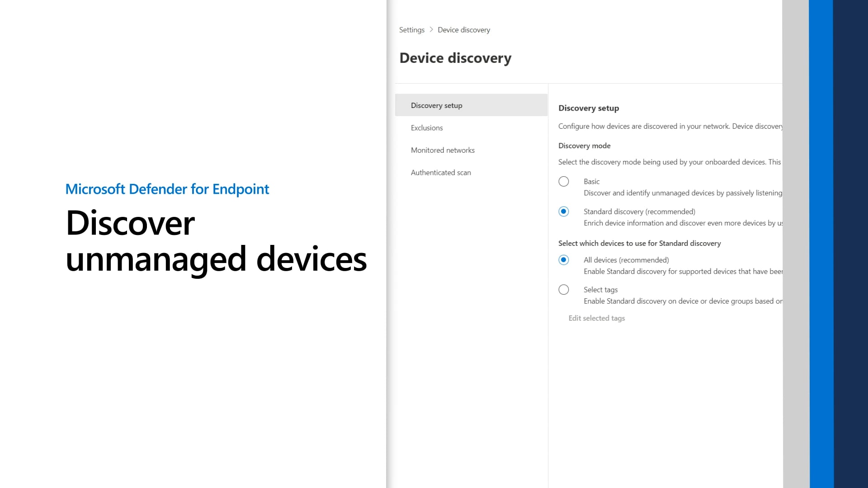The width and height of the screenshot is (868, 488).
Task: Click Microsoft Defender for Endpoint title text
Action: (x=167, y=189)
